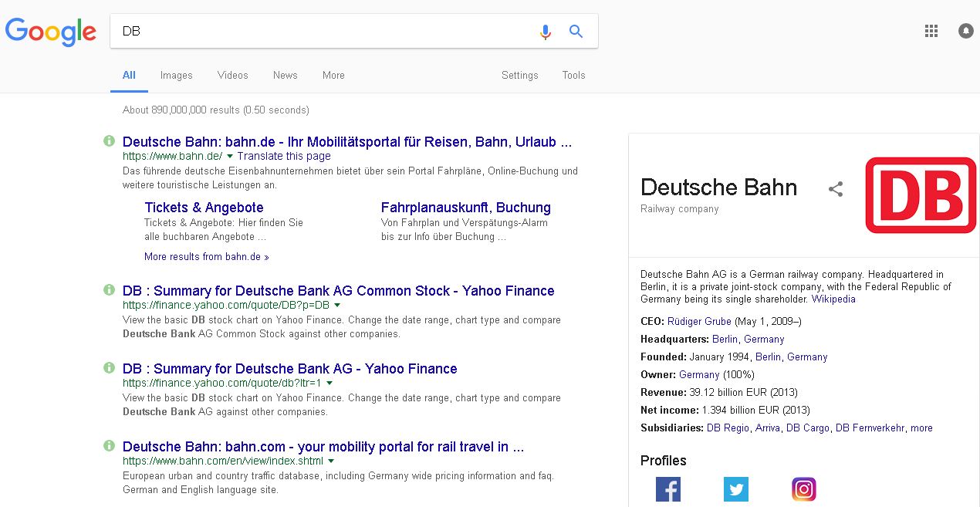Click the green URL https://finance.yahoo.com/quote/DB?p=DB

pos(226,305)
